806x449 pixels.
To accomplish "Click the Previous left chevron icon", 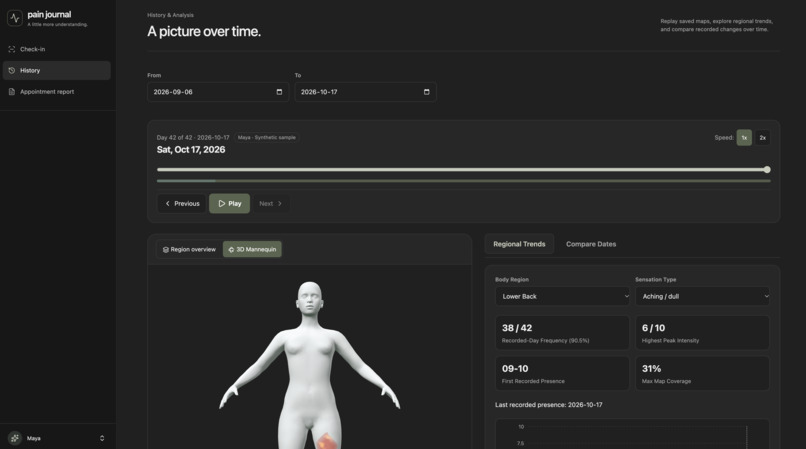I will pos(168,204).
